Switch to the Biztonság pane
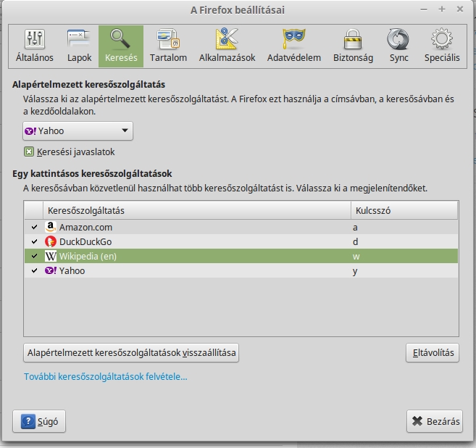The image size is (476, 448). 353,46
